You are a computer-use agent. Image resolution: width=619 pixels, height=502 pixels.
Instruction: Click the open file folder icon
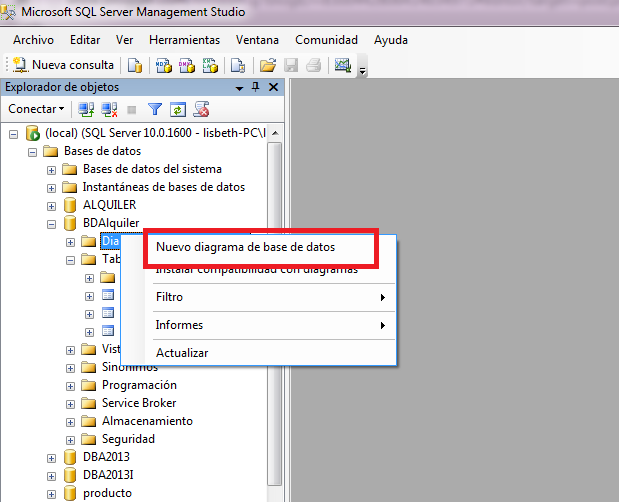(267, 66)
